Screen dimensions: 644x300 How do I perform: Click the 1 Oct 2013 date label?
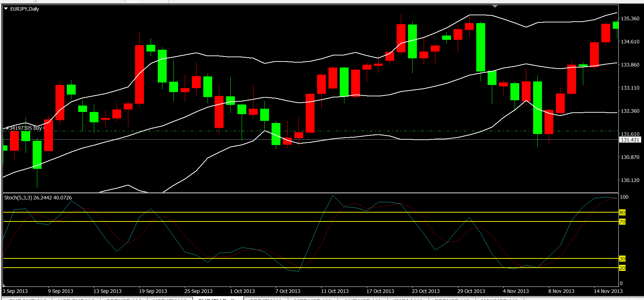[243, 291]
